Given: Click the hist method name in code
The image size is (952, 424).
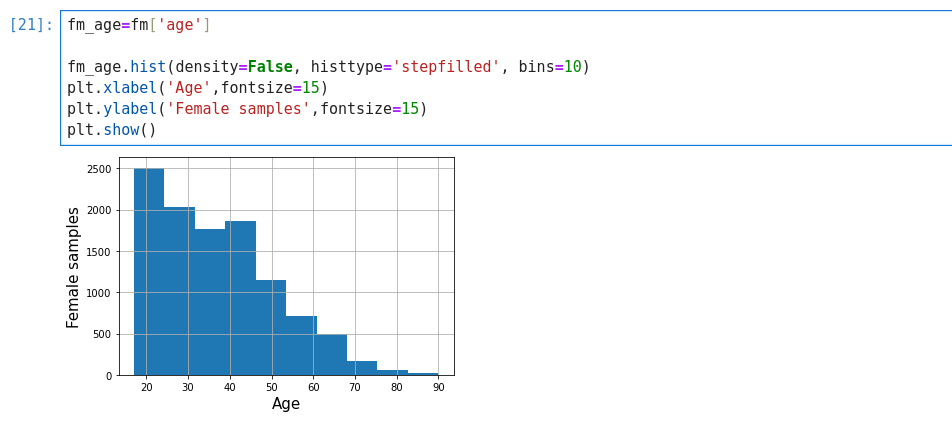Looking at the screenshot, I should pyautogui.click(x=148, y=67).
